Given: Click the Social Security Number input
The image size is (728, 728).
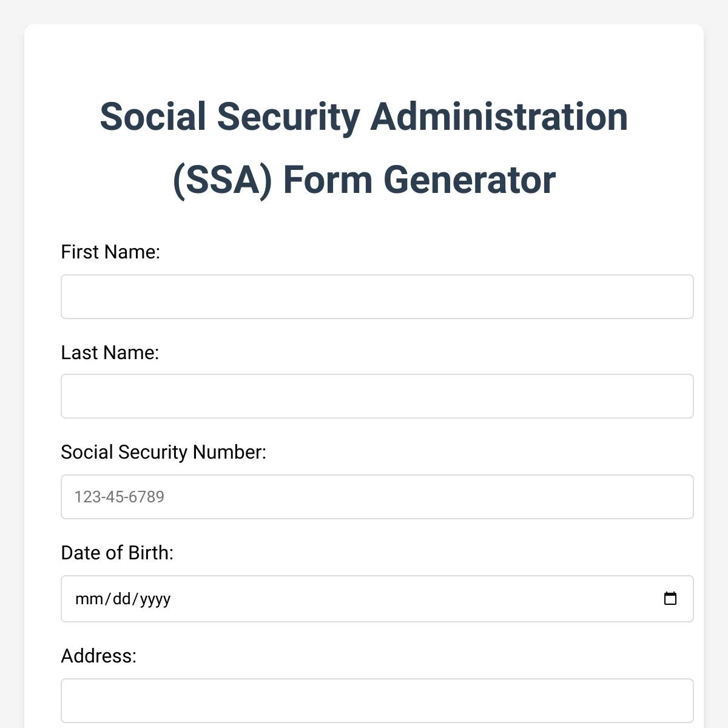Looking at the screenshot, I should pyautogui.click(x=377, y=497).
